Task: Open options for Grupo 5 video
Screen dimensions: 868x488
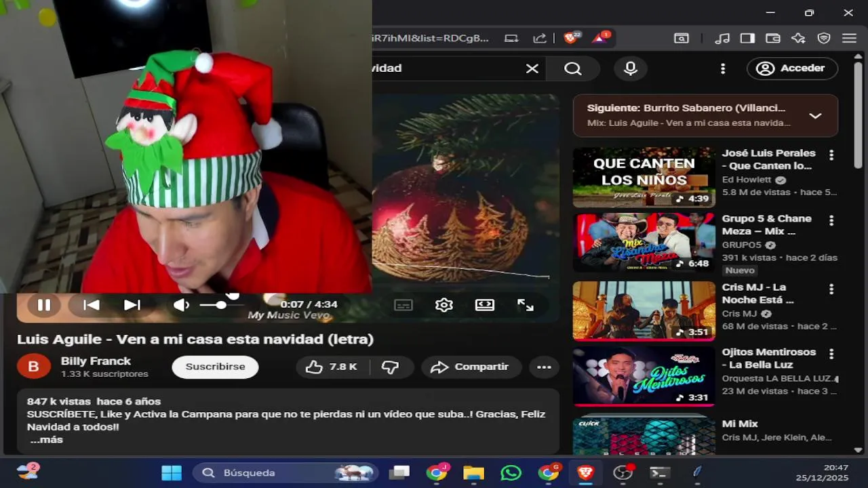Action: (x=831, y=221)
